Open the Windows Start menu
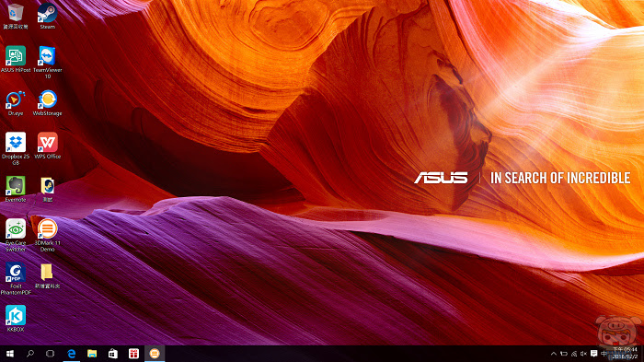This screenshot has height=362, width=644. (x=10, y=354)
